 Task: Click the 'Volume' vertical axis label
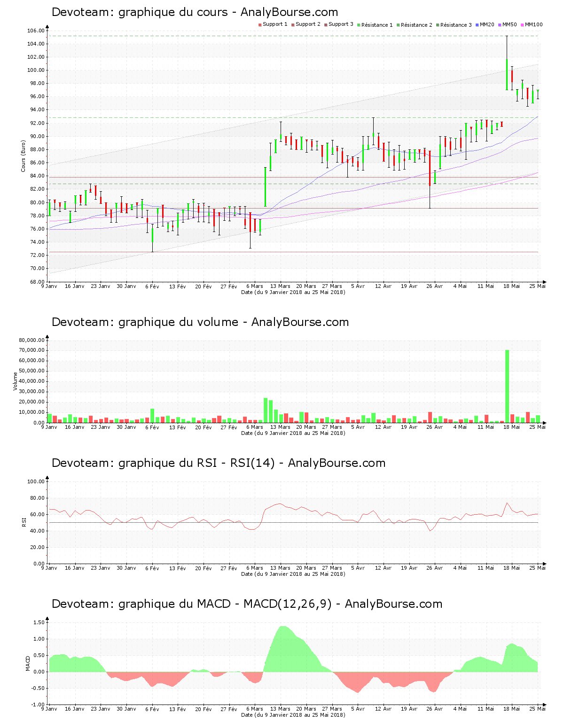pyautogui.click(x=15, y=381)
